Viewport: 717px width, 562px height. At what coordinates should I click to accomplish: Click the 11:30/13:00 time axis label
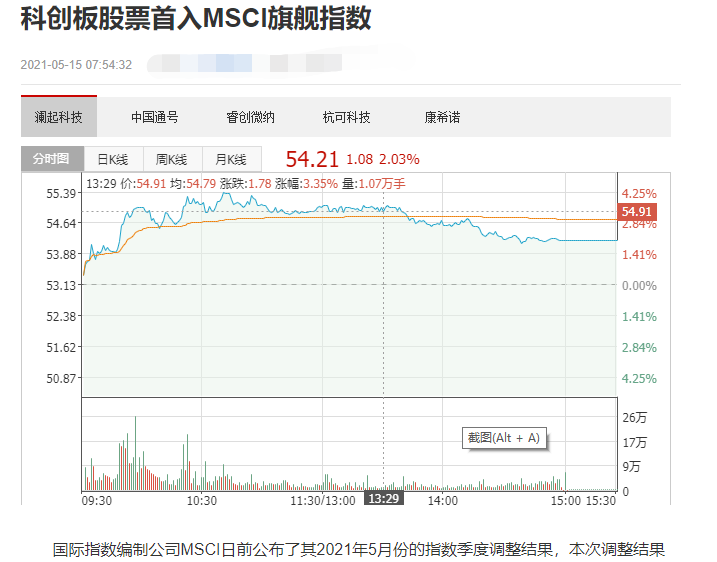323,501
